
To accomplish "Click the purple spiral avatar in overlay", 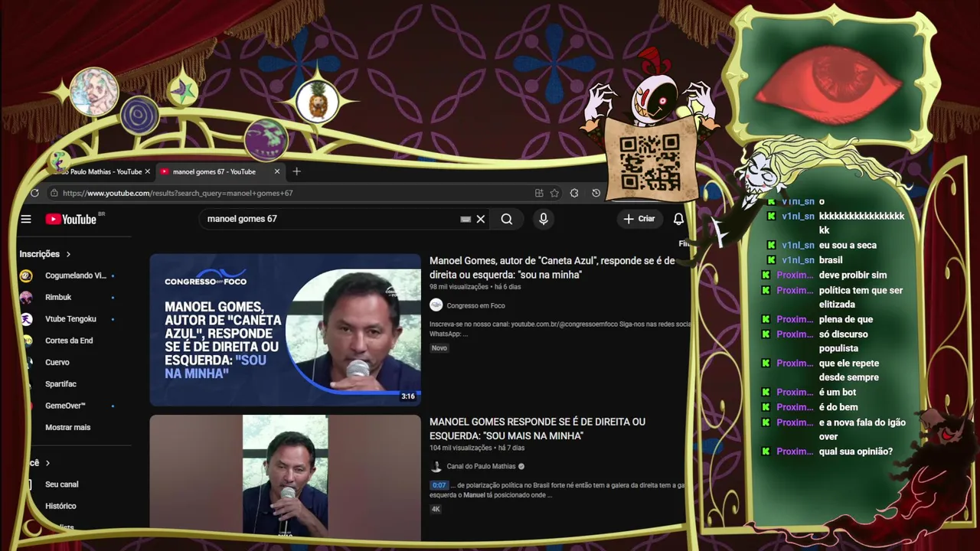I will pyautogui.click(x=139, y=116).
